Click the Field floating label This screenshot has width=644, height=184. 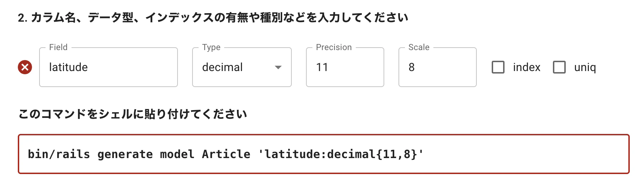[x=58, y=47]
